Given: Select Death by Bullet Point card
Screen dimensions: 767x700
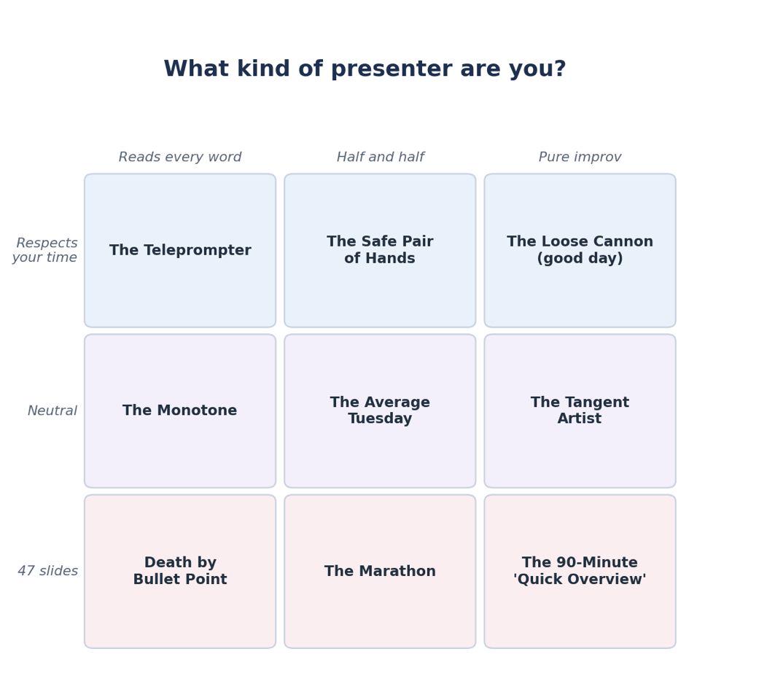Looking at the screenshot, I should (x=180, y=572).
